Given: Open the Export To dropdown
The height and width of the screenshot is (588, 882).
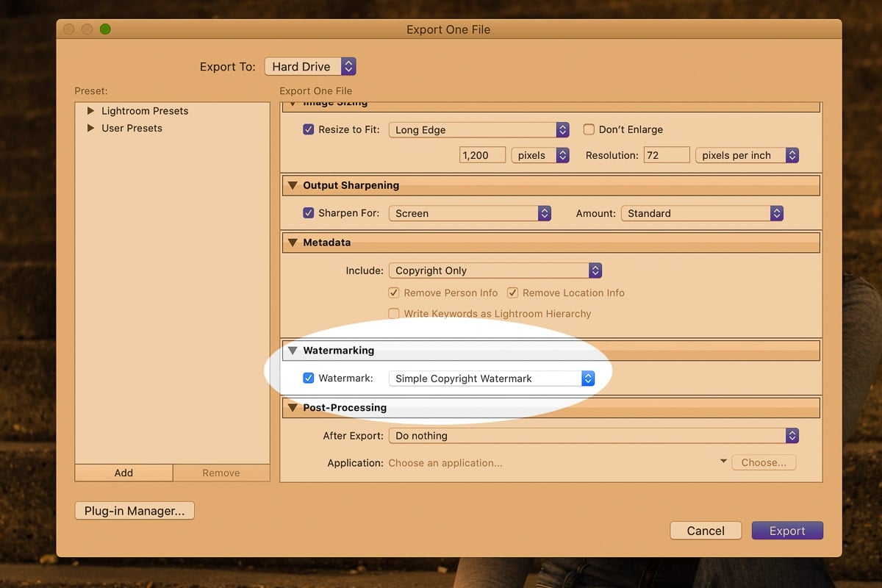Looking at the screenshot, I should tap(310, 66).
